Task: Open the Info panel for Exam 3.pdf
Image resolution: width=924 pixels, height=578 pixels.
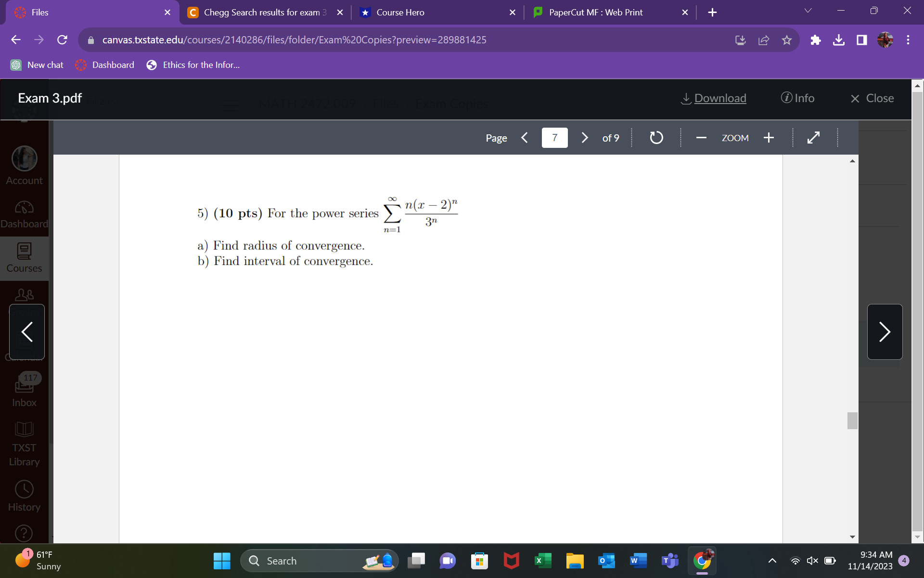Action: [x=798, y=98]
